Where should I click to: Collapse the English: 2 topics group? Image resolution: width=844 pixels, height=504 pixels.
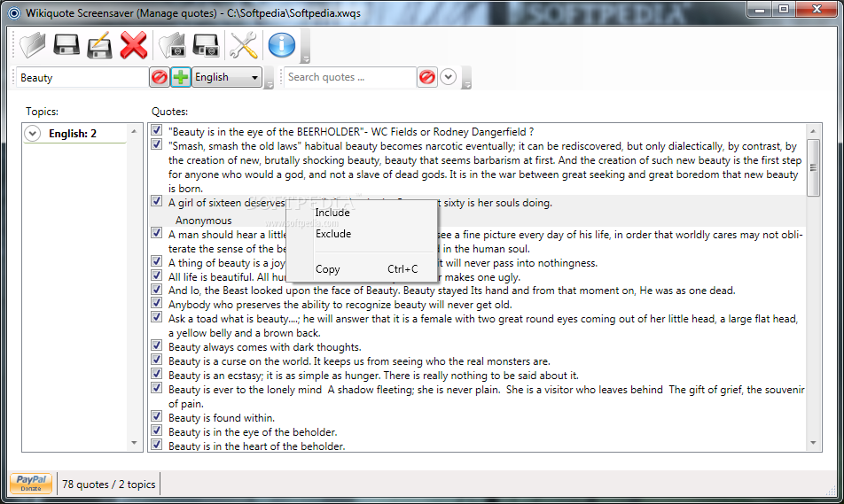click(x=32, y=134)
